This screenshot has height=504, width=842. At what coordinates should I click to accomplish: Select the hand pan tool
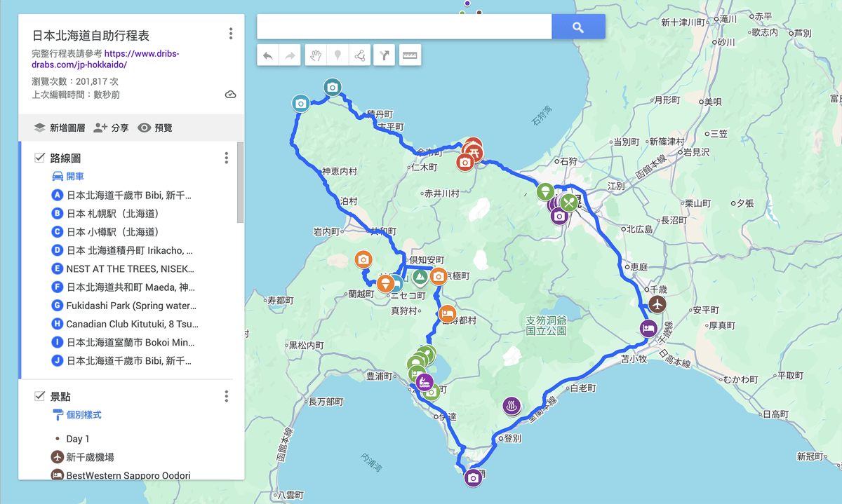pos(314,55)
